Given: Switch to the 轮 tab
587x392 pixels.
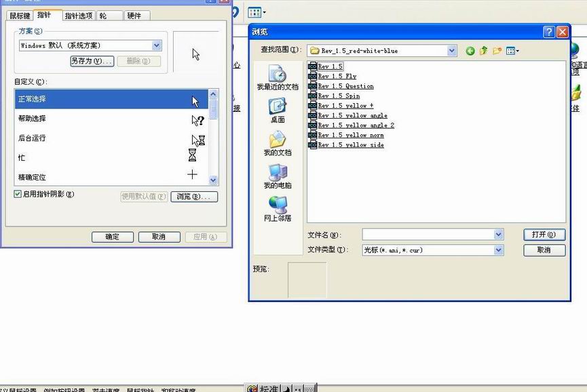Looking at the screenshot, I should (x=110, y=16).
